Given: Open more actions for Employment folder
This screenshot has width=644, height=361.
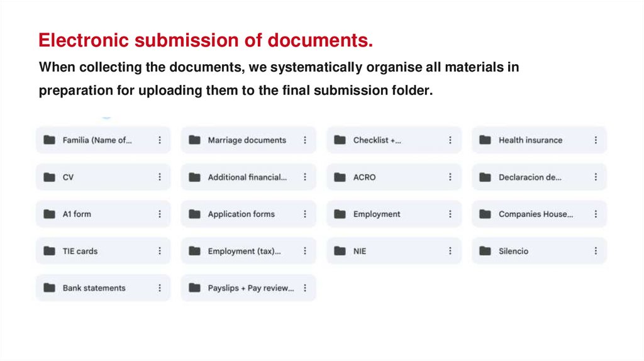Looking at the screenshot, I should (x=450, y=214).
